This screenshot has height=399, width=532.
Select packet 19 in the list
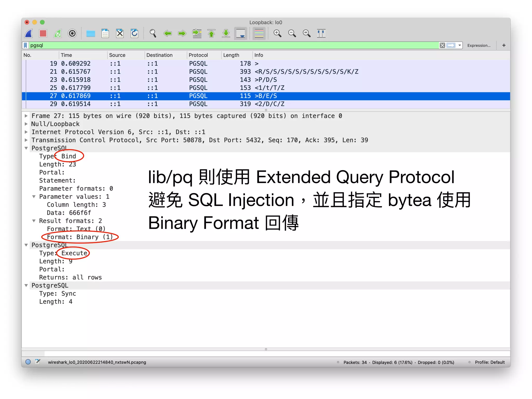click(266, 64)
